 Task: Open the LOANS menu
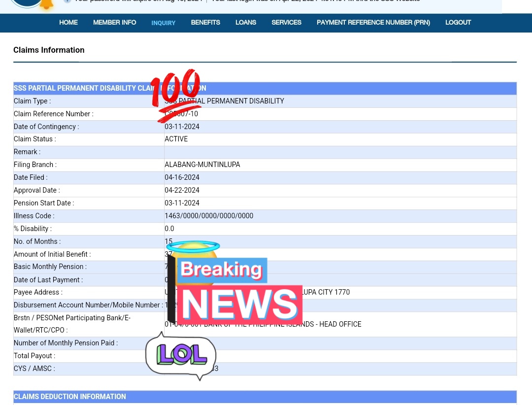tap(246, 22)
